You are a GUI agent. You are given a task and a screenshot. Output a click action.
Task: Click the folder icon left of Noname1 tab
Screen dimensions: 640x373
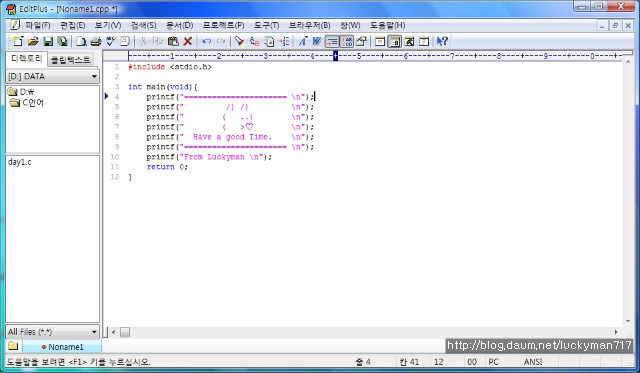13,346
